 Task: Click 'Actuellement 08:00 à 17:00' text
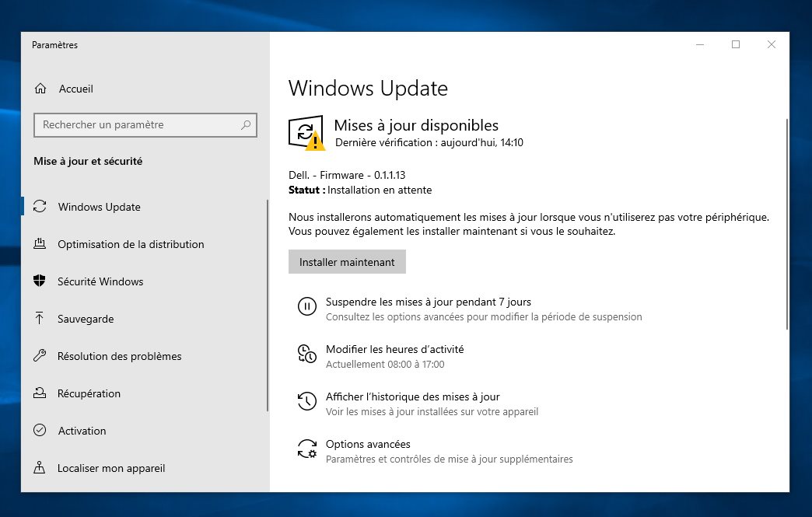click(x=385, y=365)
